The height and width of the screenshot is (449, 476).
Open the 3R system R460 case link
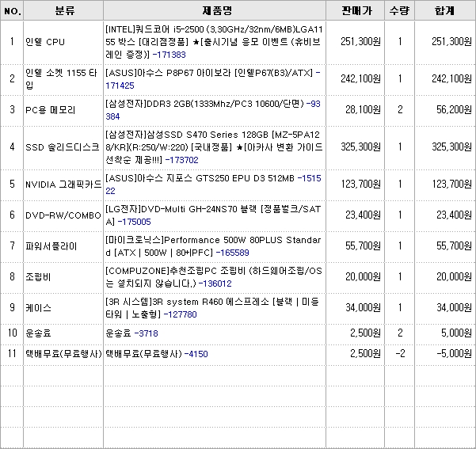(x=212, y=309)
